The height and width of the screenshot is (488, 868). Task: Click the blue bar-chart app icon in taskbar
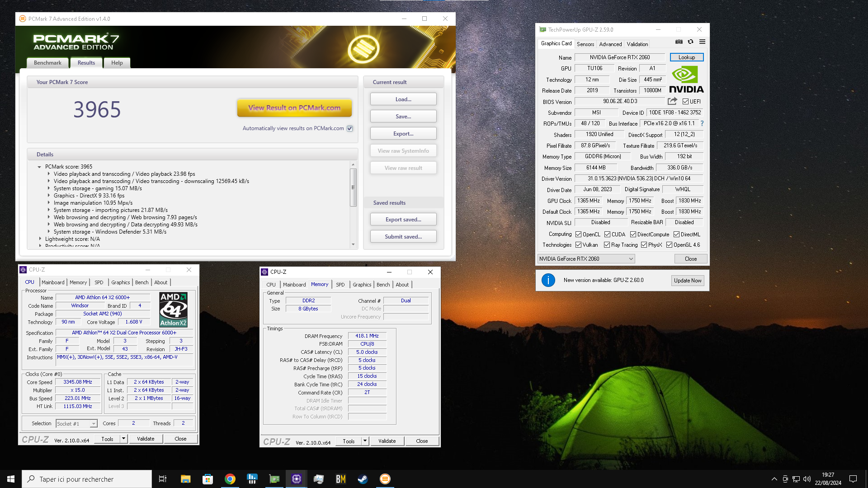point(252,479)
